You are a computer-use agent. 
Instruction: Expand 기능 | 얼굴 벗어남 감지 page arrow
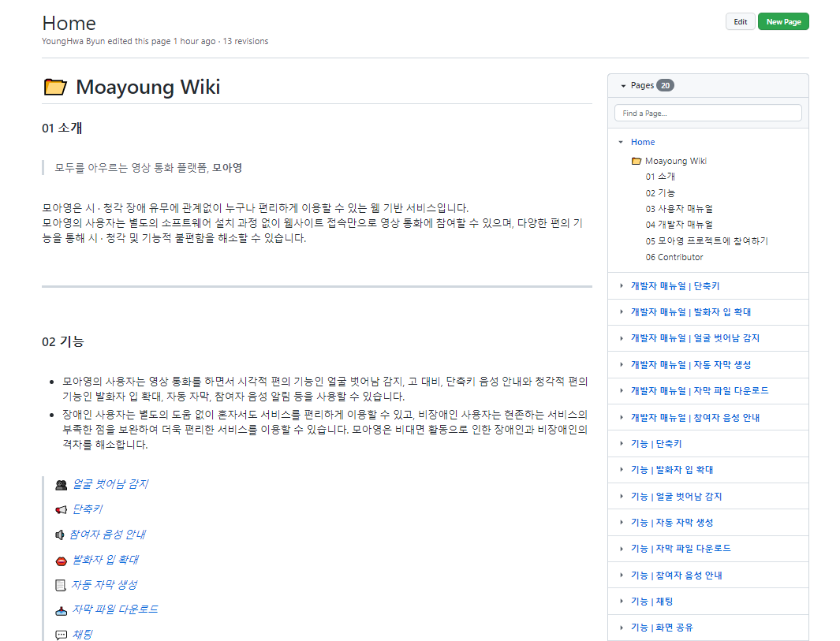622,497
